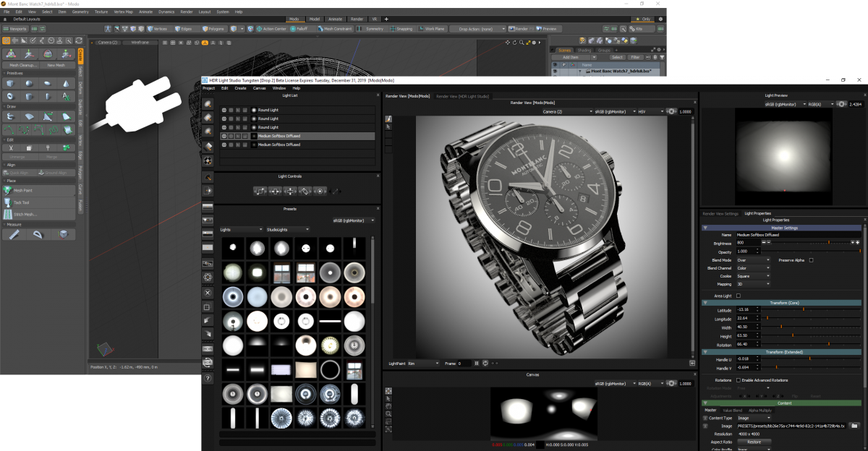Screen dimensions: 868x451
Task: Check the Area Light checkbox
Action: (739, 296)
